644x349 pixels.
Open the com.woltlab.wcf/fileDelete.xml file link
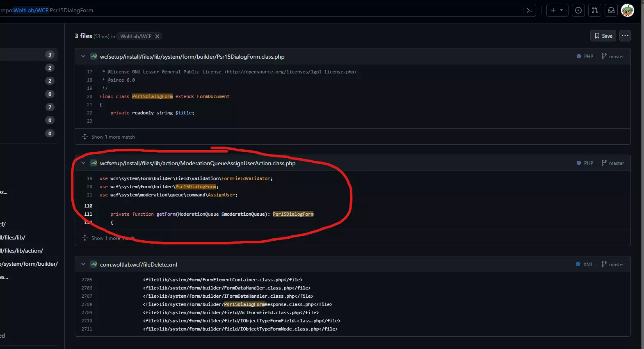[x=139, y=265]
